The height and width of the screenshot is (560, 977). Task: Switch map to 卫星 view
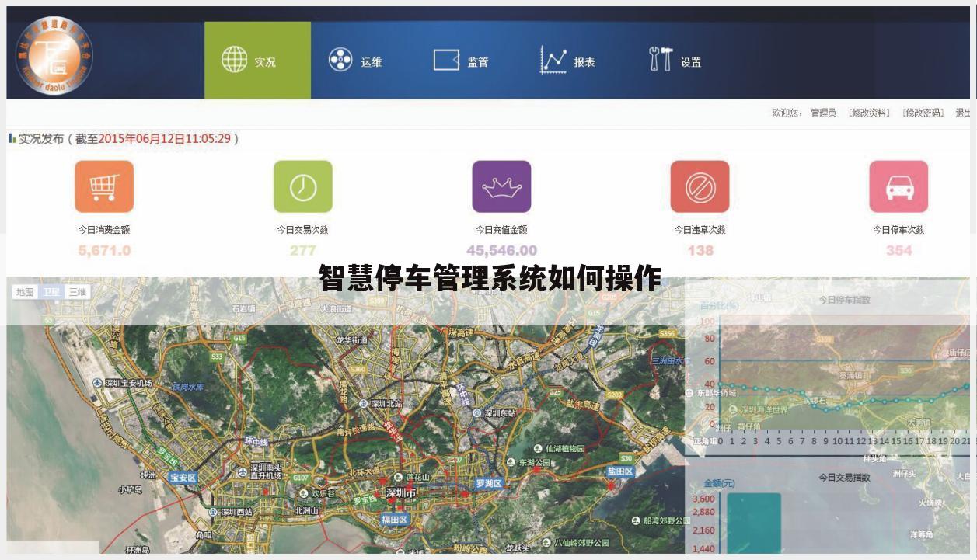pos(51,292)
